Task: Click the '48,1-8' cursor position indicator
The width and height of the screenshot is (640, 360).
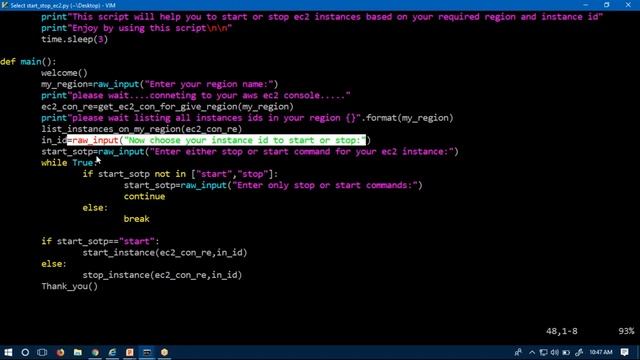Action: pyautogui.click(x=562, y=331)
